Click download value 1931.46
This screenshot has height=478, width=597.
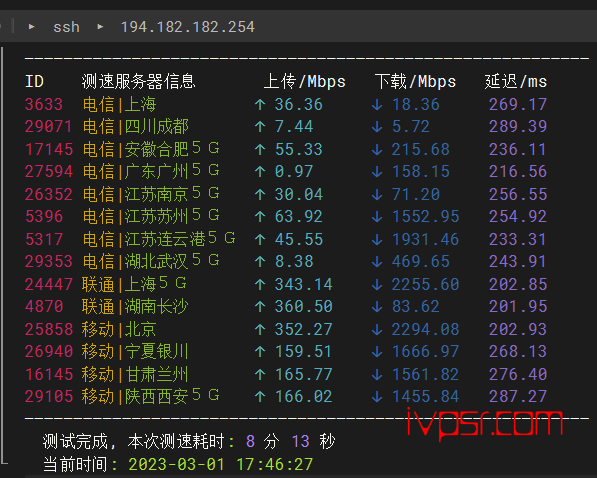[426, 239]
